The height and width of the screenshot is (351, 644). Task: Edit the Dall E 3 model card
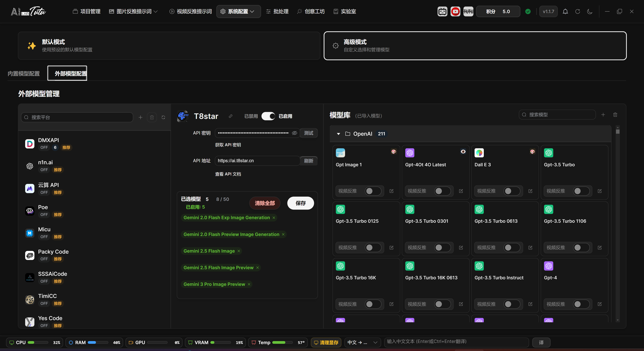[x=530, y=191]
